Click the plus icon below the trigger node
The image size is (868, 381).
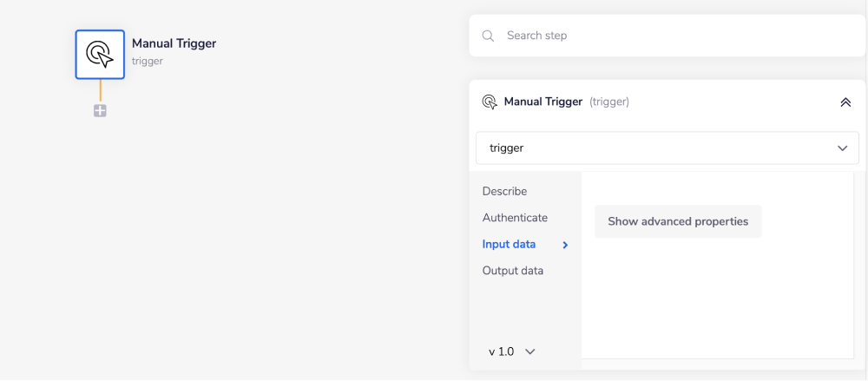(100, 111)
